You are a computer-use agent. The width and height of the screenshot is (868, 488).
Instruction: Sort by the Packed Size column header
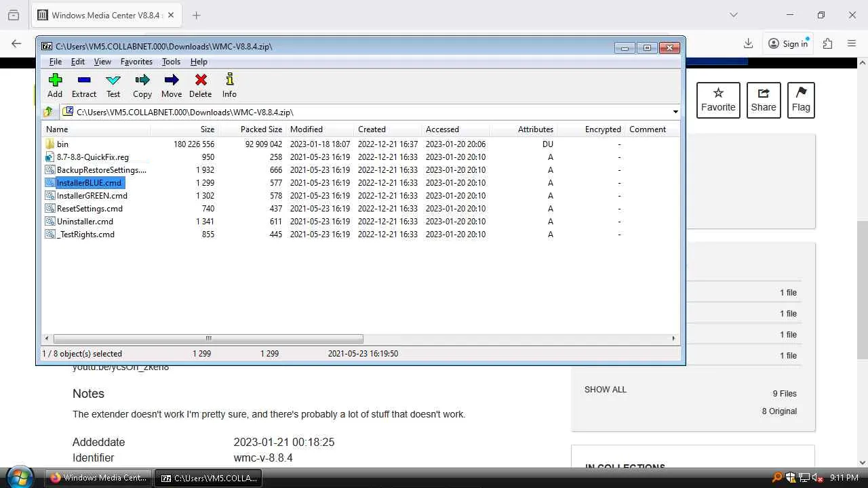tap(252, 129)
